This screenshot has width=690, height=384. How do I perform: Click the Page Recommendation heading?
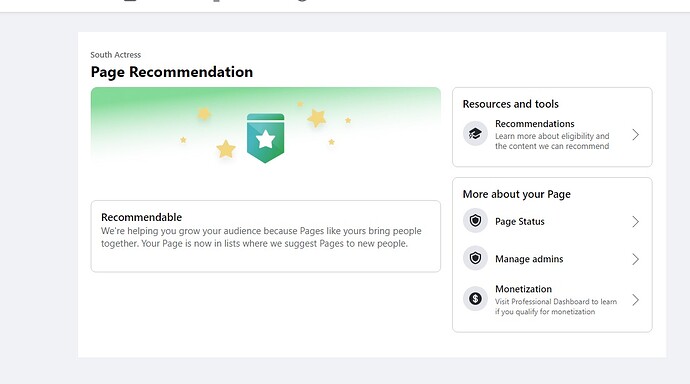pyautogui.click(x=172, y=72)
